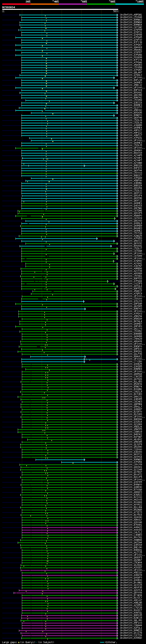Select hit UniRef100_Q8YVV8

(131, 593)
